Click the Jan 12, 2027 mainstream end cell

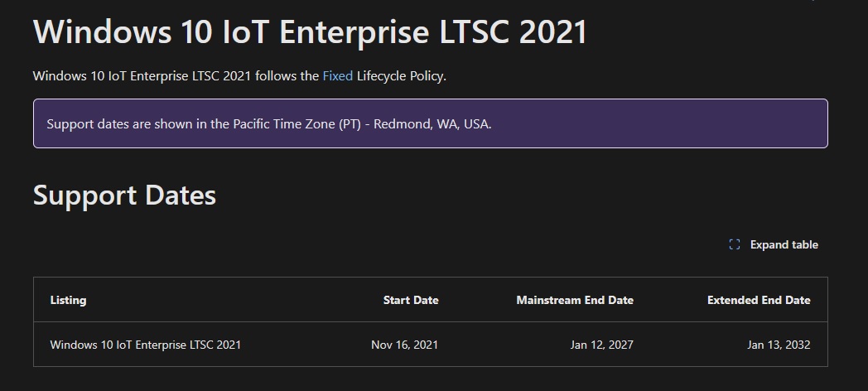point(602,345)
